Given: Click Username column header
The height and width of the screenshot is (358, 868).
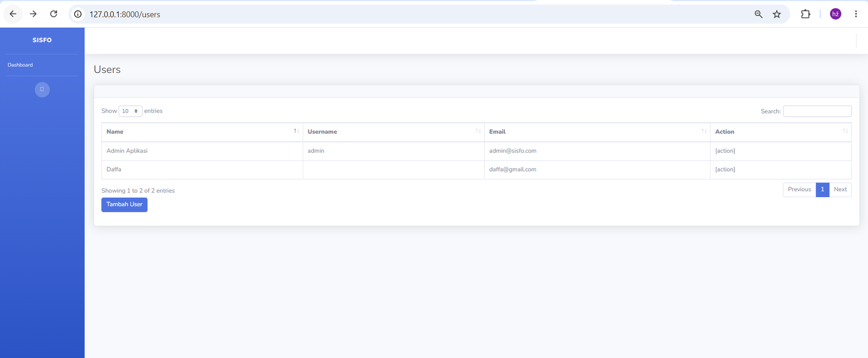Looking at the screenshot, I should tap(393, 132).
